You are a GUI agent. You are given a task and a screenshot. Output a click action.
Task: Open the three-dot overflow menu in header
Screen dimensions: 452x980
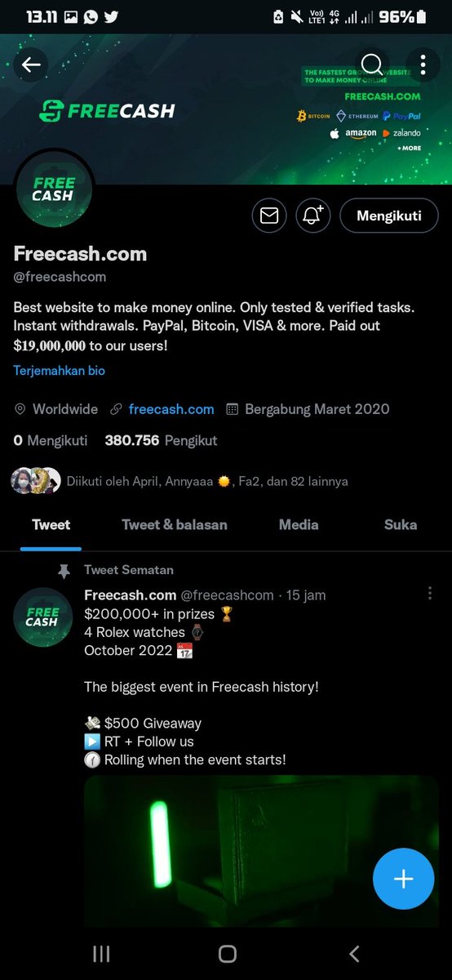423,65
